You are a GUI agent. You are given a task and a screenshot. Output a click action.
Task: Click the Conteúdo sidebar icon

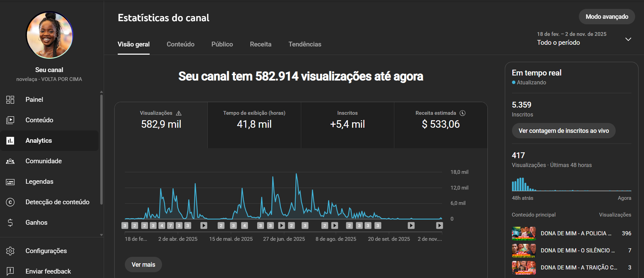(x=10, y=120)
